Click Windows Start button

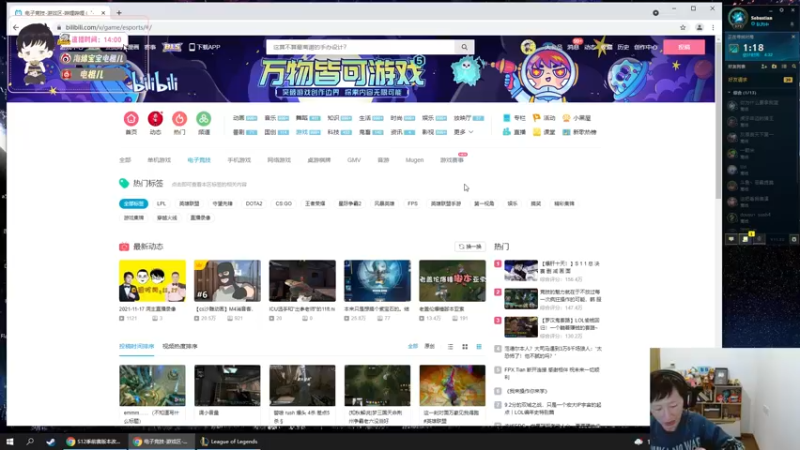[10, 441]
